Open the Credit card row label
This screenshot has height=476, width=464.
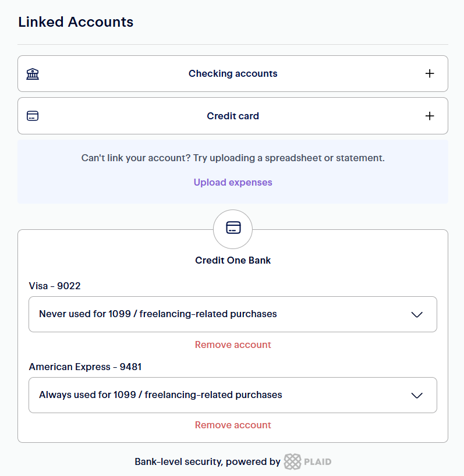pyautogui.click(x=233, y=116)
